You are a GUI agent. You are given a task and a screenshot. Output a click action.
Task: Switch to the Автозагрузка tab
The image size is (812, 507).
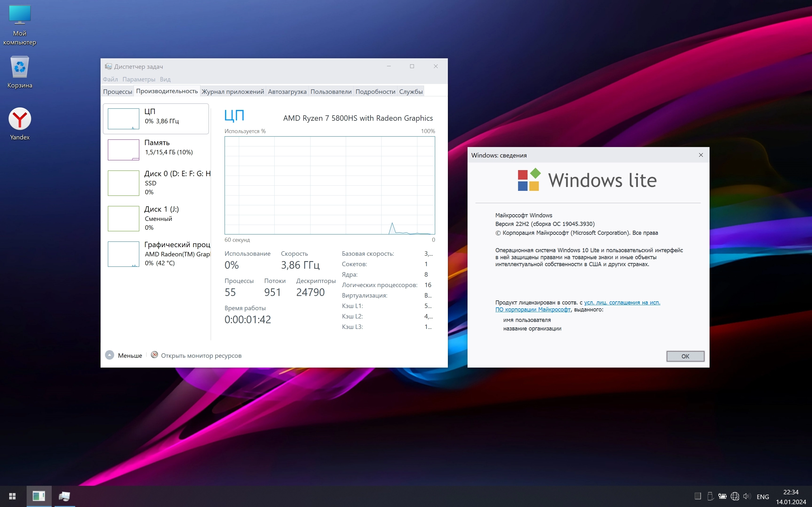coord(287,92)
